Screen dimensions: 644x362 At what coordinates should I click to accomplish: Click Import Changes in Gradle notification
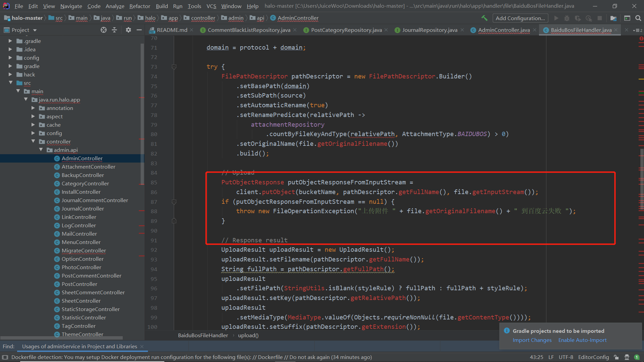(532, 340)
